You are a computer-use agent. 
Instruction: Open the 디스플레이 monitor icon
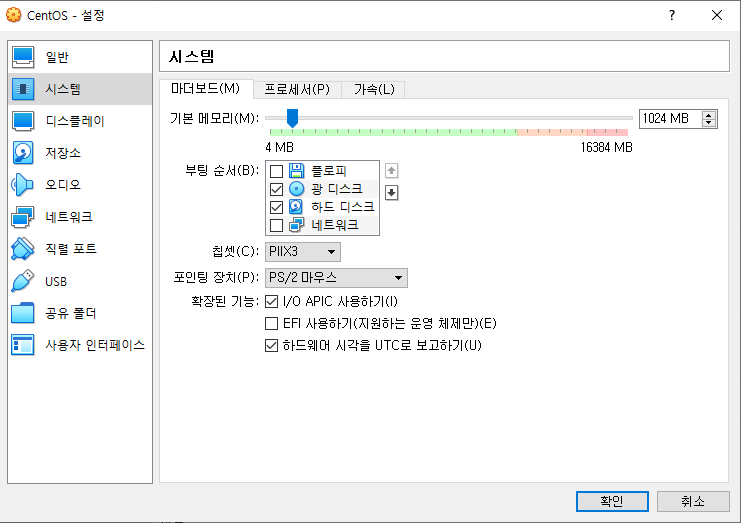(x=23, y=121)
